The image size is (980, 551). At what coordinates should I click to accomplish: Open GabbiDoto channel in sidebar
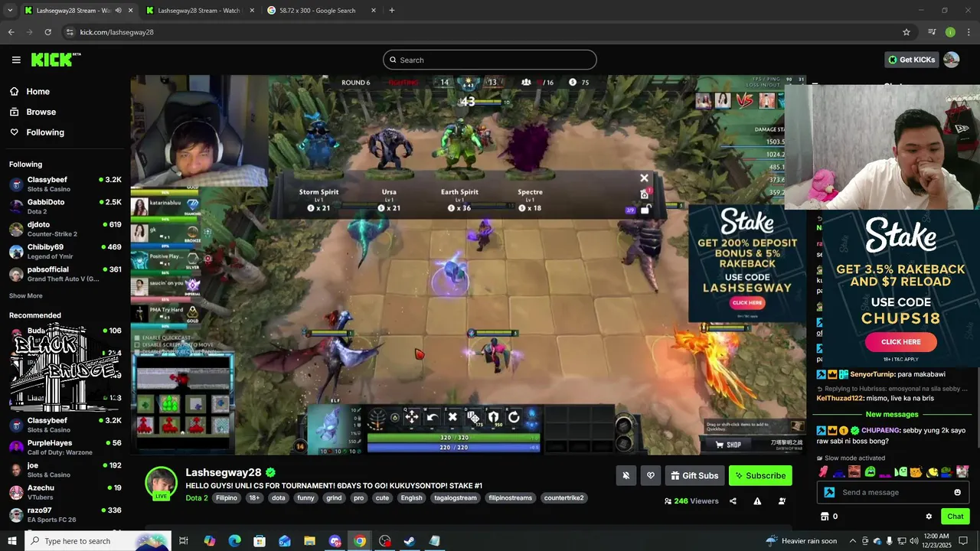coord(65,207)
